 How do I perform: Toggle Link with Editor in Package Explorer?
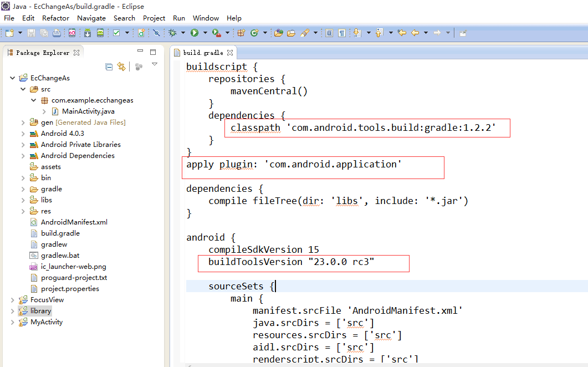121,67
